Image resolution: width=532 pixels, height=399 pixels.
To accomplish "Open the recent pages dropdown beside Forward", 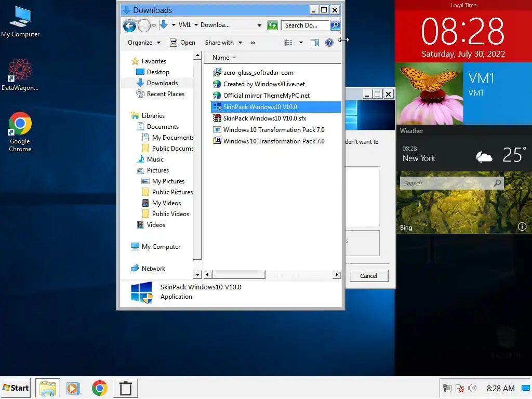I will tap(154, 26).
